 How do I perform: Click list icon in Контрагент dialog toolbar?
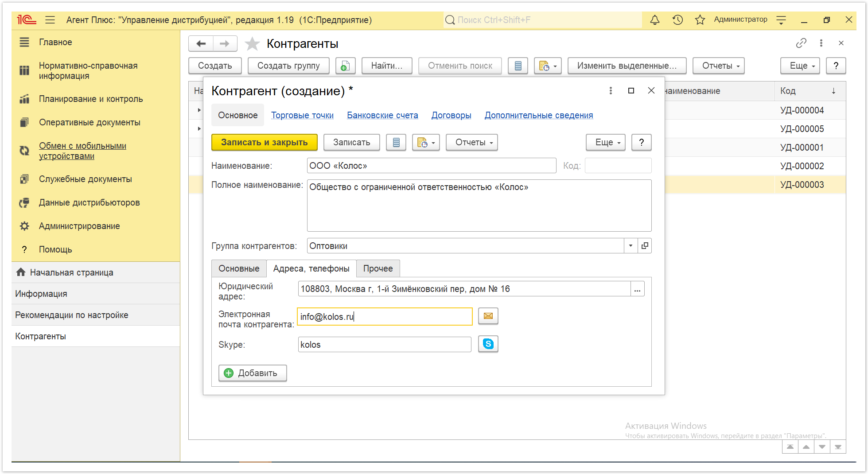(x=396, y=142)
